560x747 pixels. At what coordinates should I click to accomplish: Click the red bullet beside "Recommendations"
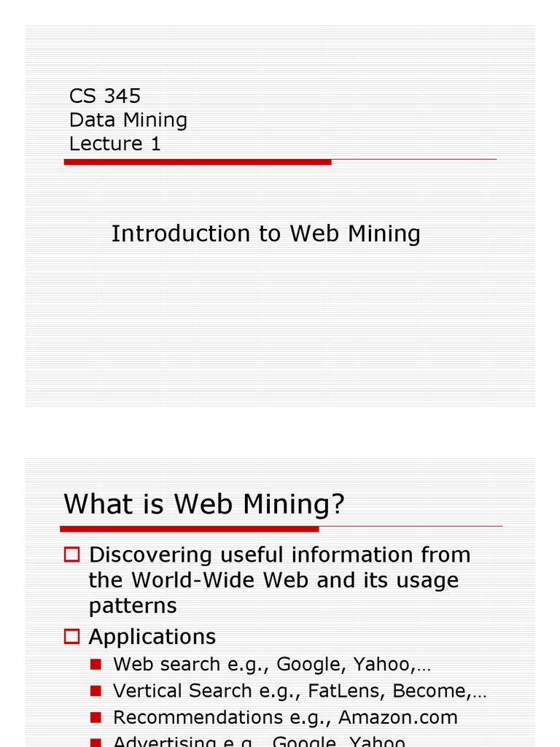tap(96, 717)
